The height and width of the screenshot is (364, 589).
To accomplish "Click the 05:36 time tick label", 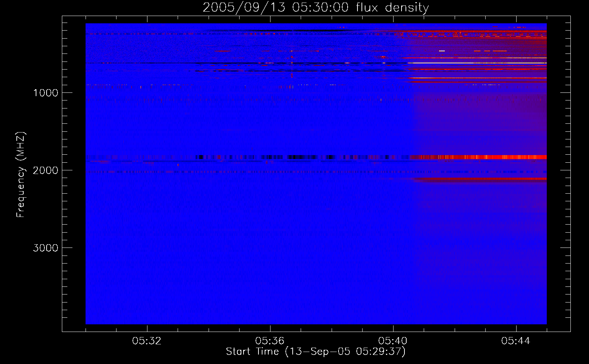I will 270,341.
